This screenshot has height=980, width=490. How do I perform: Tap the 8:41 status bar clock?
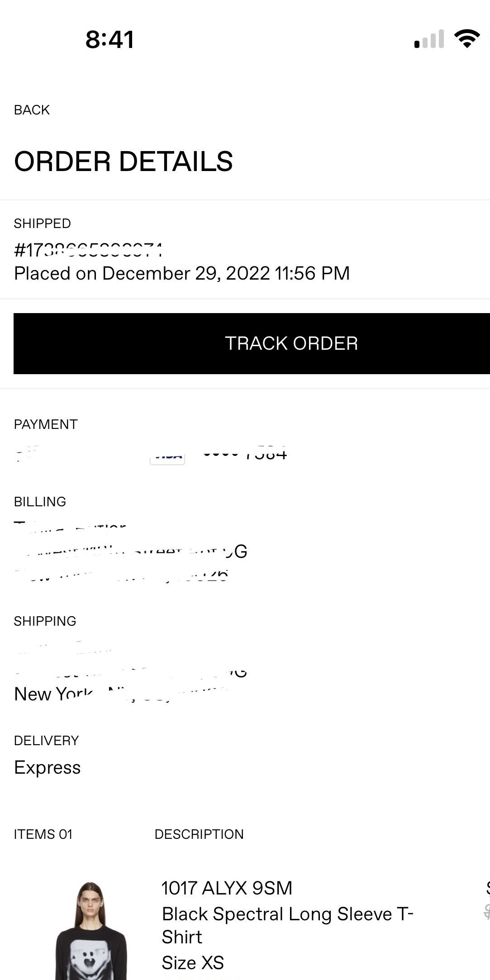tap(110, 39)
